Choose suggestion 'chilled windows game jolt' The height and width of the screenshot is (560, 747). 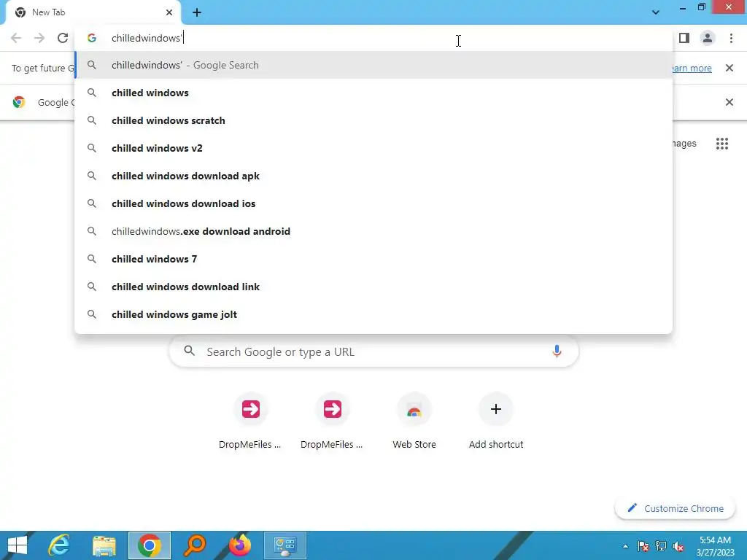click(373, 314)
